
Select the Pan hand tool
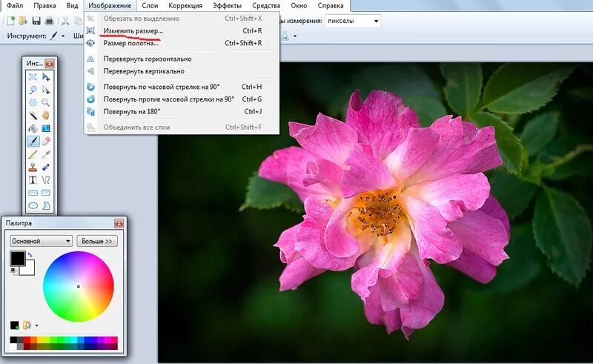click(x=46, y=116)
